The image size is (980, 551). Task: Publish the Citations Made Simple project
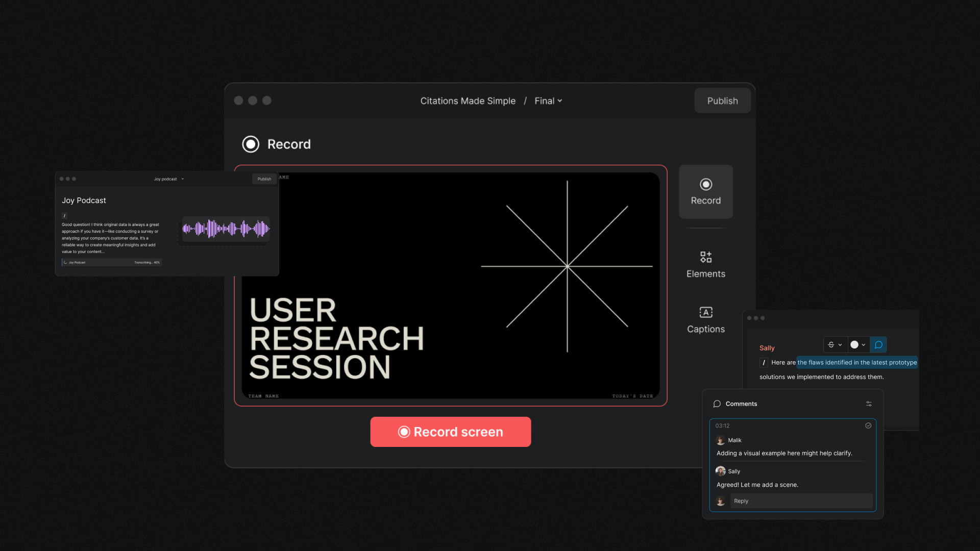click(x=722, y=101)
